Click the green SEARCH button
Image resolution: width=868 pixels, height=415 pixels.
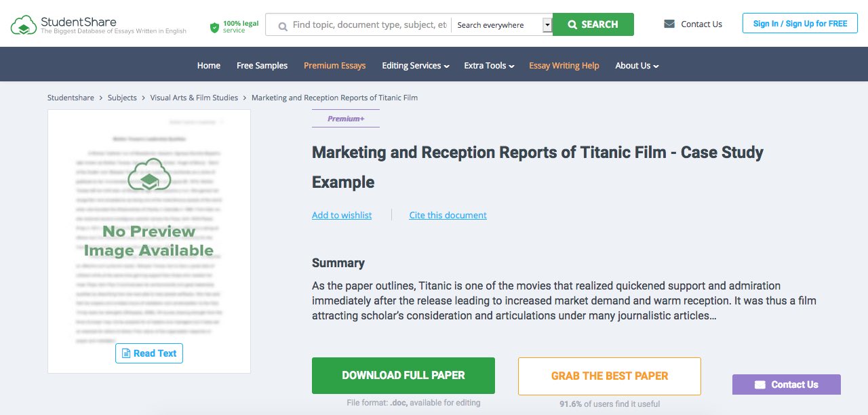593,24
